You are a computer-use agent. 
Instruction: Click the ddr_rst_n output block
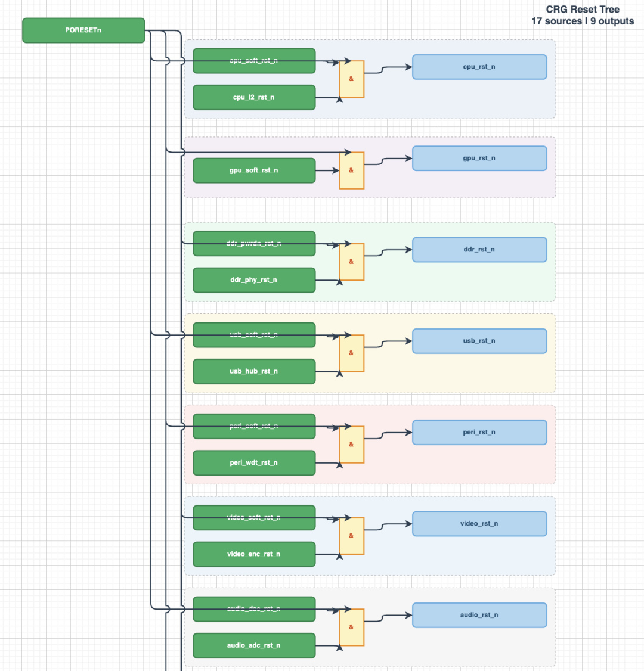479,250
